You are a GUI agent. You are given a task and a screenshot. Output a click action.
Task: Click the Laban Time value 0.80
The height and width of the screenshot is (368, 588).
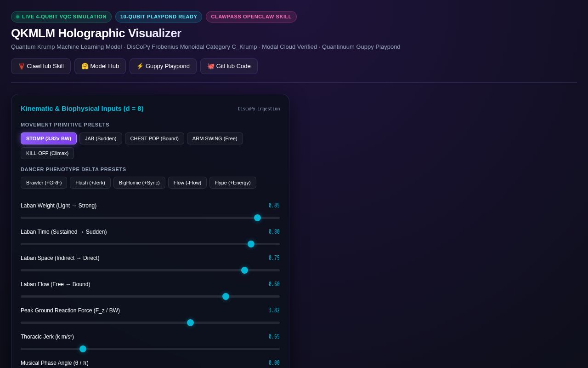pos(274,232)
